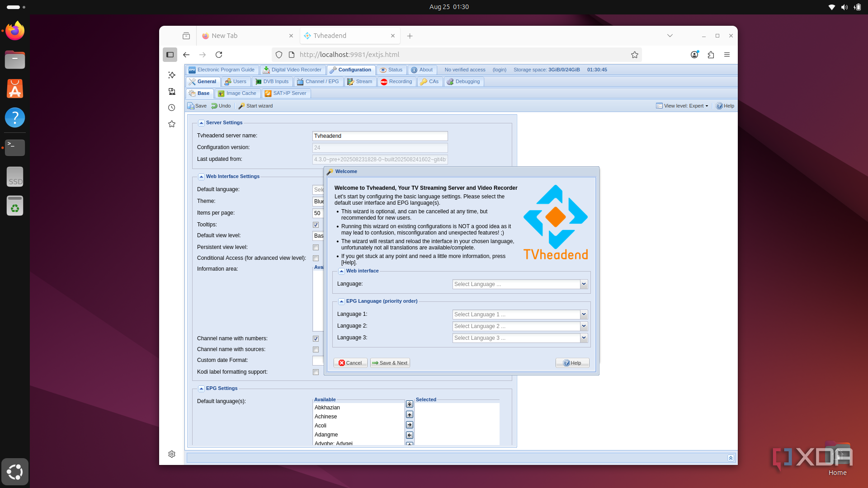This screenshot has height=488, width=868.
Task: Toggle the Tooltips checkbox
Action: (316, 225)
